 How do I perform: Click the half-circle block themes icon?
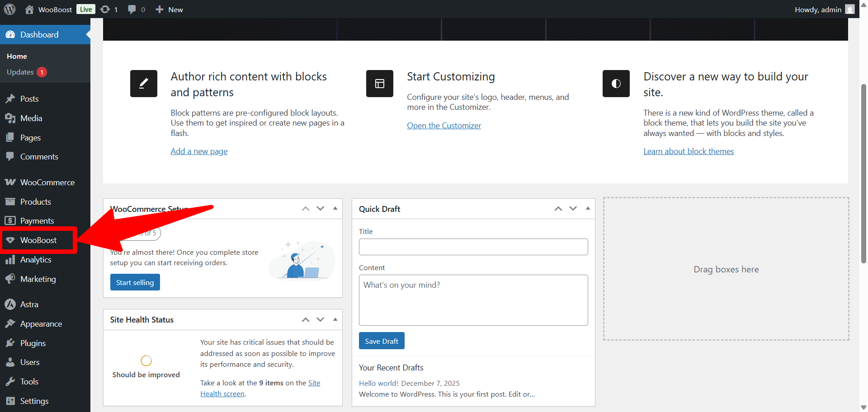pos(616,84)
